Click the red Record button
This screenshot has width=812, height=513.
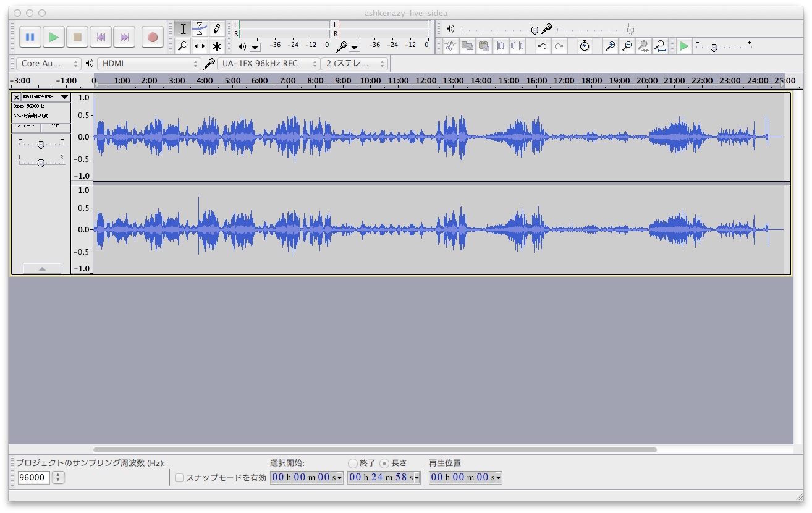tap(153, 37)
